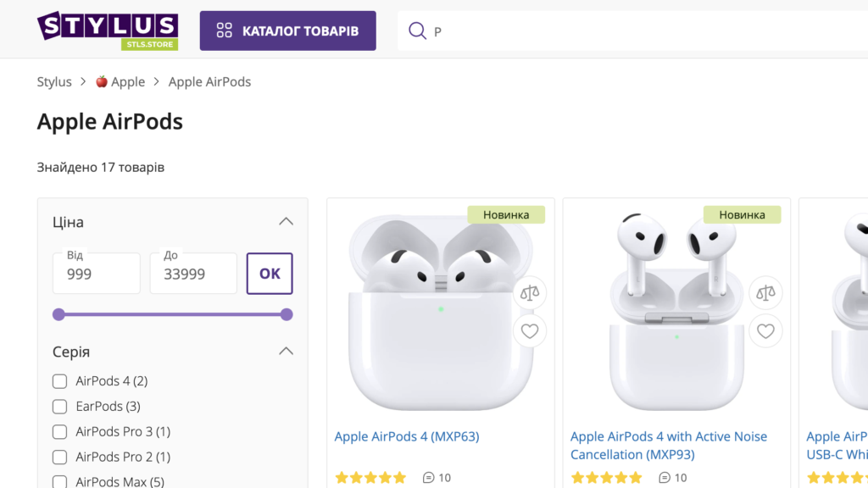
Task: Add Apple AirPods 4 (MXP63) to wishlist
Action: tap(530, 331)
